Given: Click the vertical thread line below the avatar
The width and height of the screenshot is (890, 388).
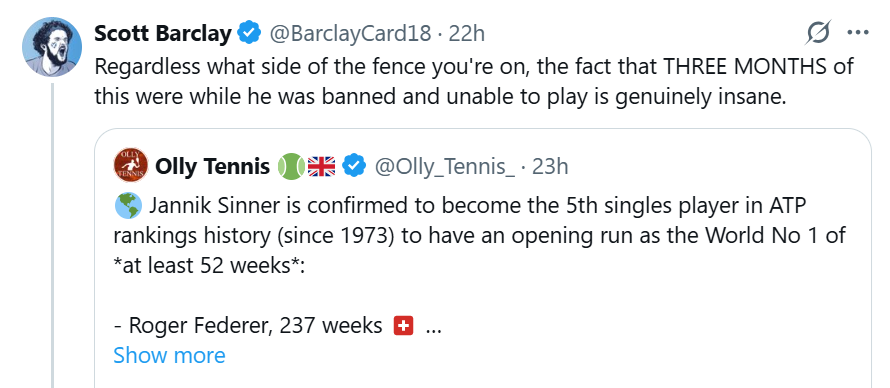Looking at the screenshot, I should coord(52,235).
